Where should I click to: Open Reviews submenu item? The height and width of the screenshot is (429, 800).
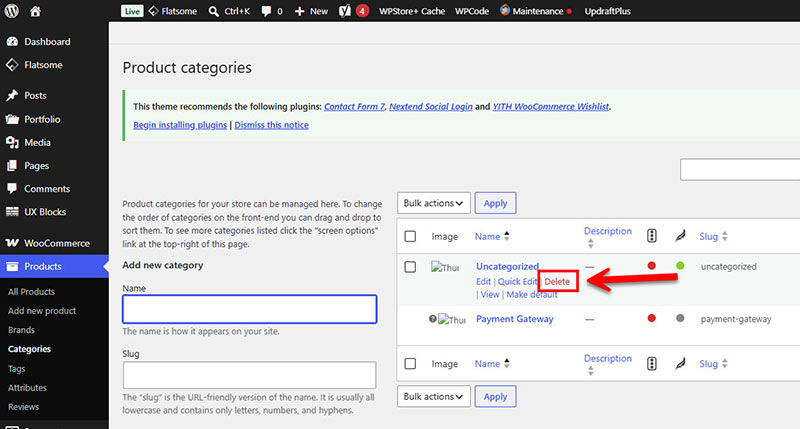[x=23, y=407]
